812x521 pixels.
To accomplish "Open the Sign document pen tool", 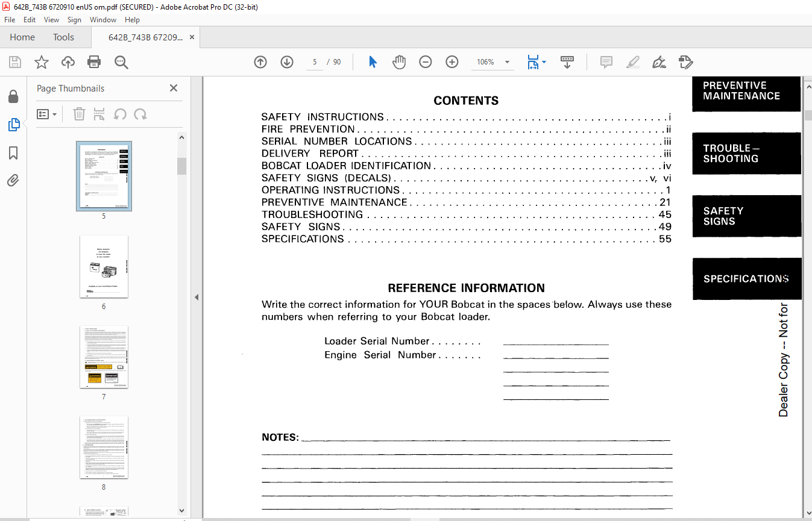I will click(659, 62).
